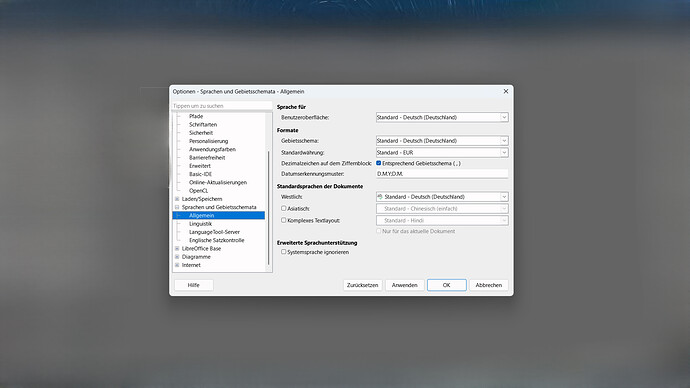The height and width of the screenshot is (388, 690).
Task: Click the options tree vertical scrollbar
Action: click(x=268, y=207)
